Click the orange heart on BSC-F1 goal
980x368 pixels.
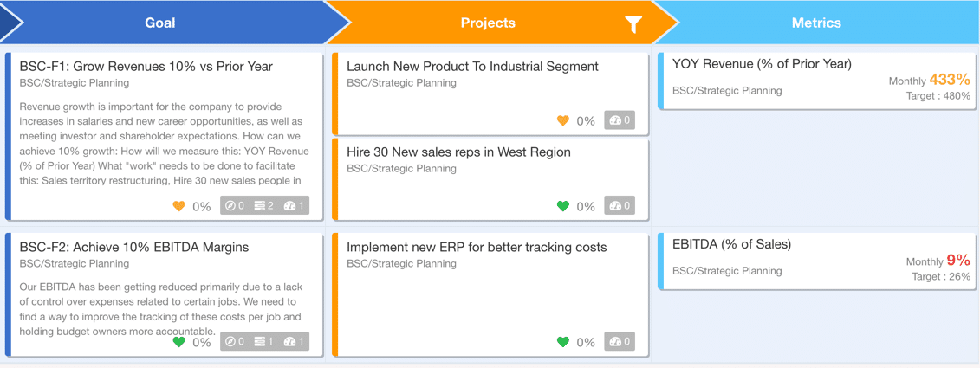tap(178, 205)
